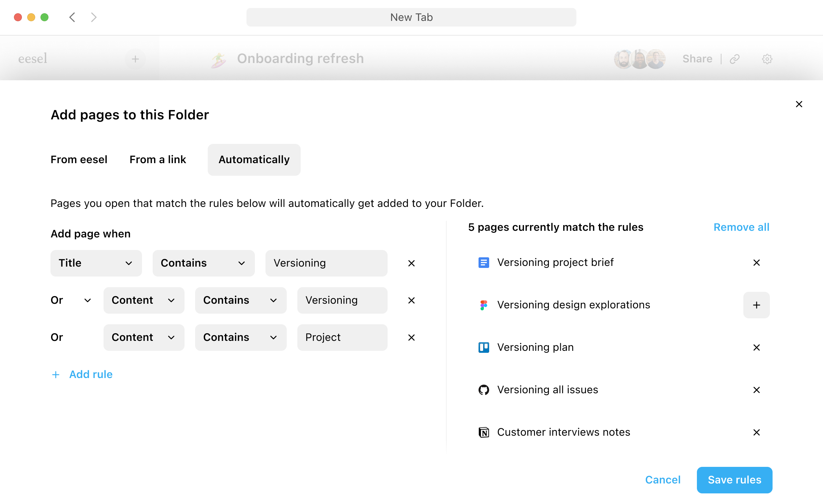Click the Figma icon for design explorations
Screen dimensions: 823x504
484,305
